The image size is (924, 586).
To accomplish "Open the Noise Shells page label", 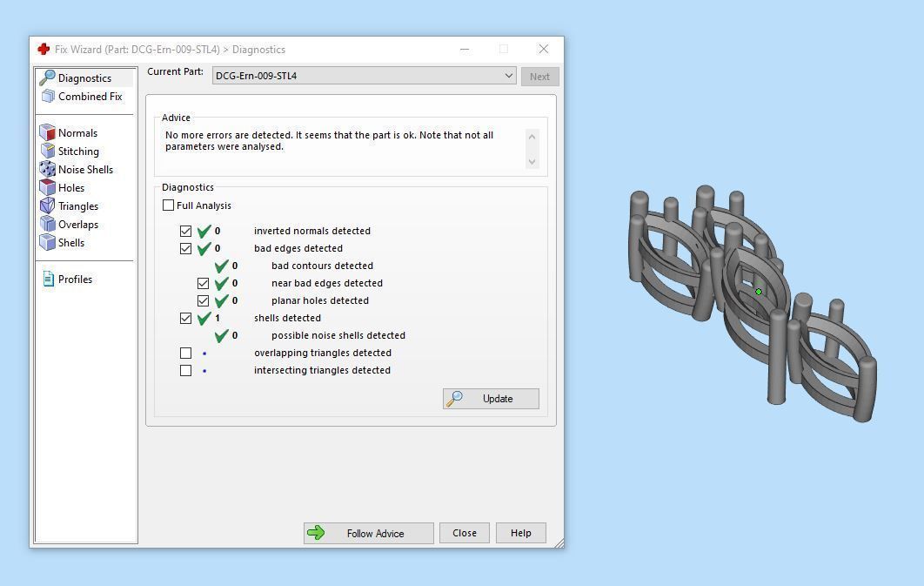I will pos(85,169).
